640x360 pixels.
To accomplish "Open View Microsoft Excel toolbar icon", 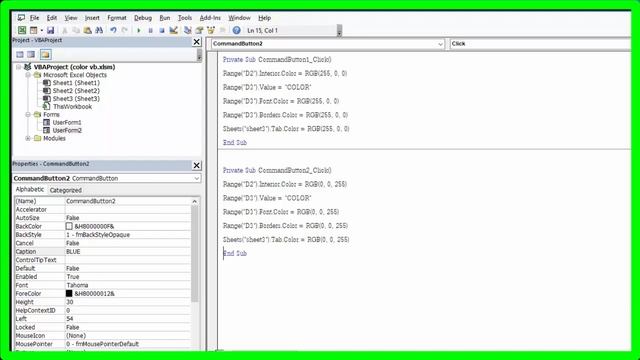I will (22, 30).
